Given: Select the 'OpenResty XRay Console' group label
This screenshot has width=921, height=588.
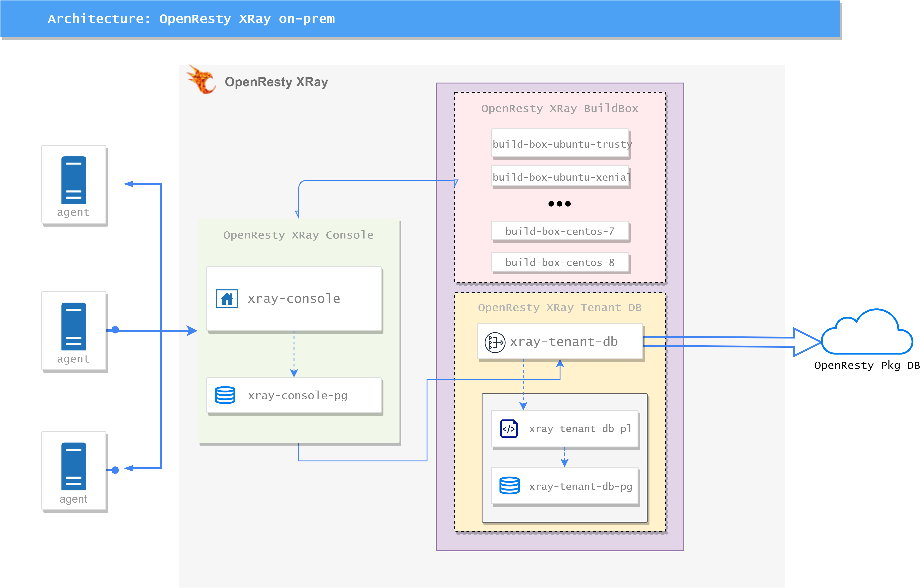Looking at the screenshot, I should pyautogui.click(x=298, y=235).
